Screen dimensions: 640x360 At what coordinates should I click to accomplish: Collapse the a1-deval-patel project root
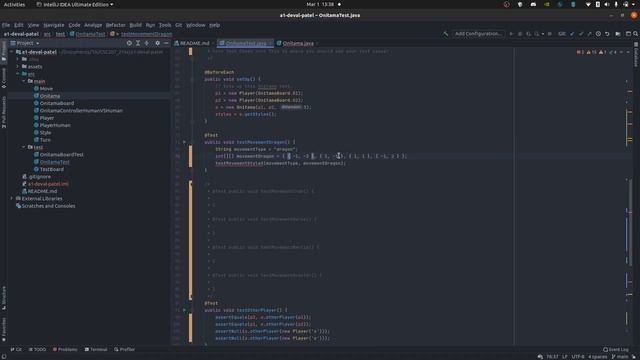coord(12,52)
